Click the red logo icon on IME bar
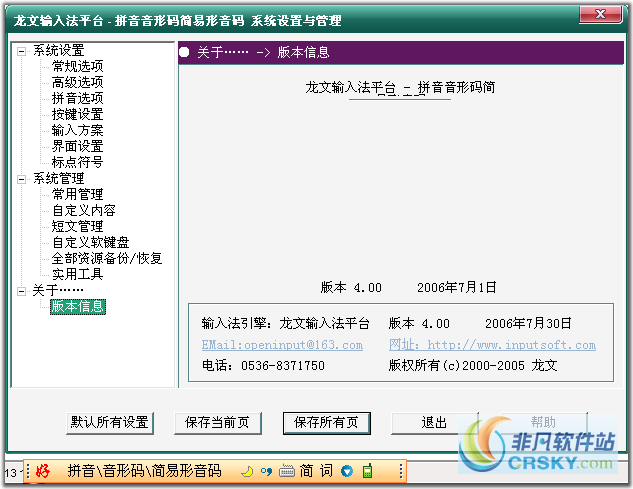This screenshot has height=489, width=633. pos(42,471)
